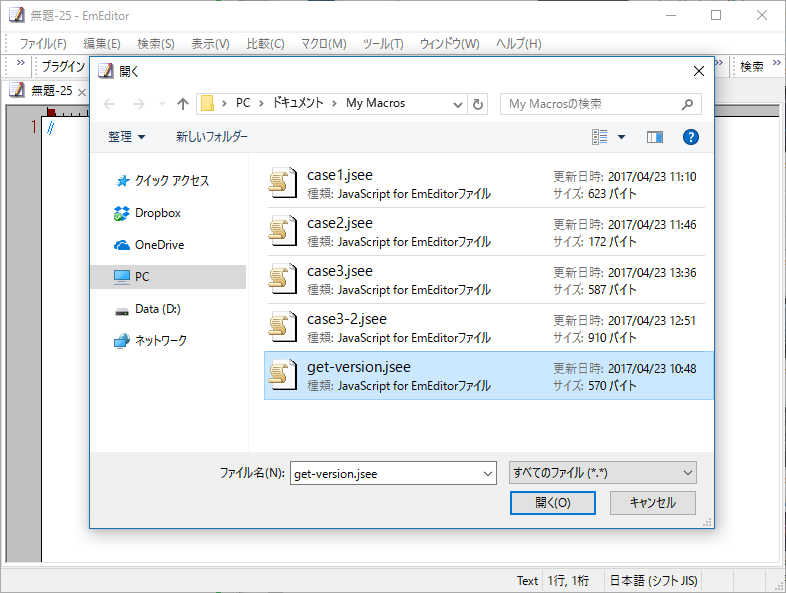Click 日本語 (シフト JIS) encoding in status bar

coord(654,580)
